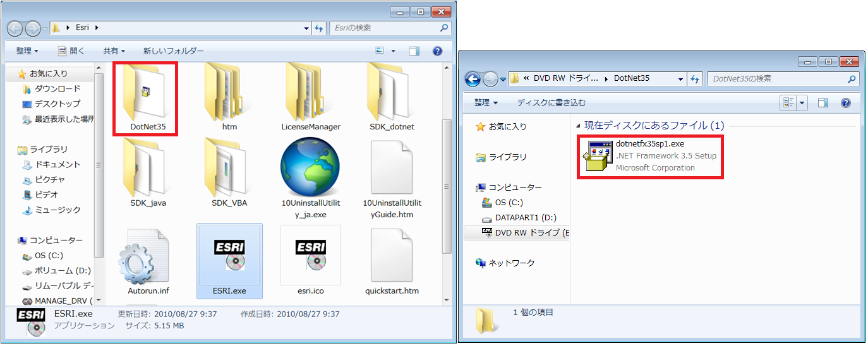The height and width of the screenshot is (346, 868).
Task: Click 新しいフォルダー button
Action: coord(174,51)
